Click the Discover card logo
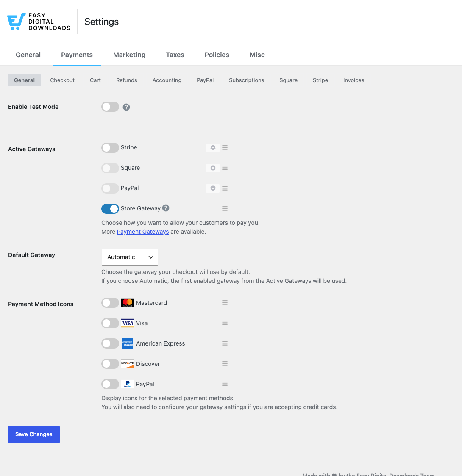The image size is (462, 476). click(x=128, y=364)
